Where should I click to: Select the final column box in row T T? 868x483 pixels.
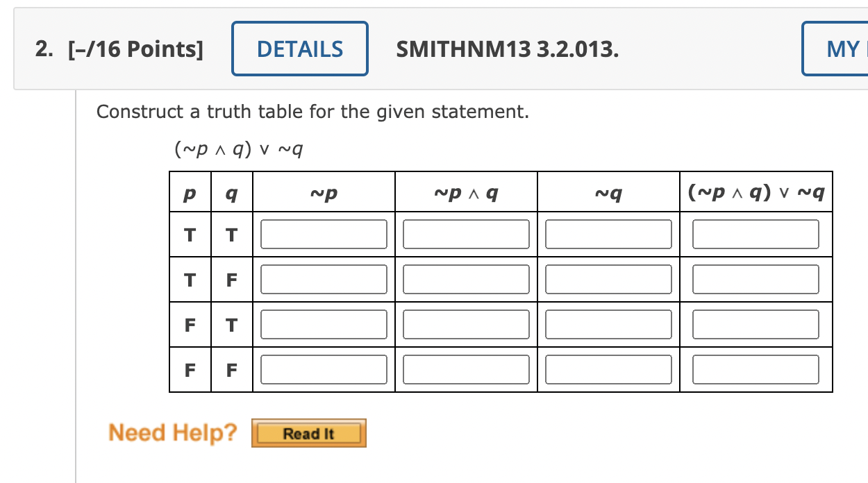(754, 234)
